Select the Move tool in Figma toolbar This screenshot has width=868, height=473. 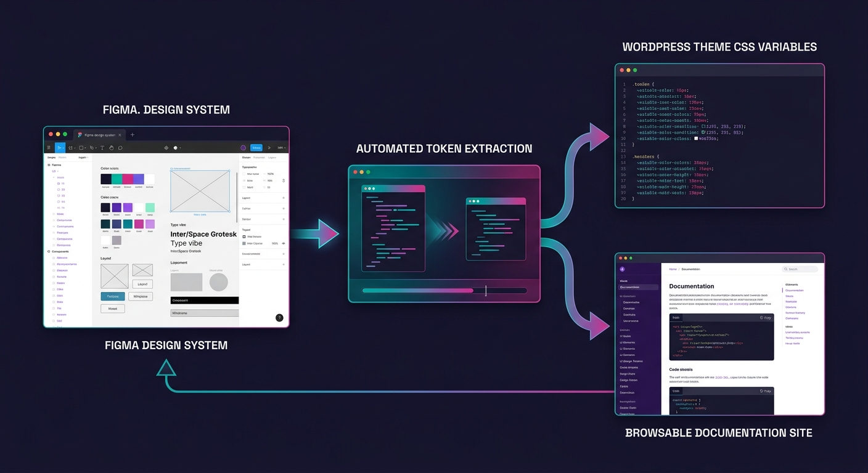tap(60, 148)
